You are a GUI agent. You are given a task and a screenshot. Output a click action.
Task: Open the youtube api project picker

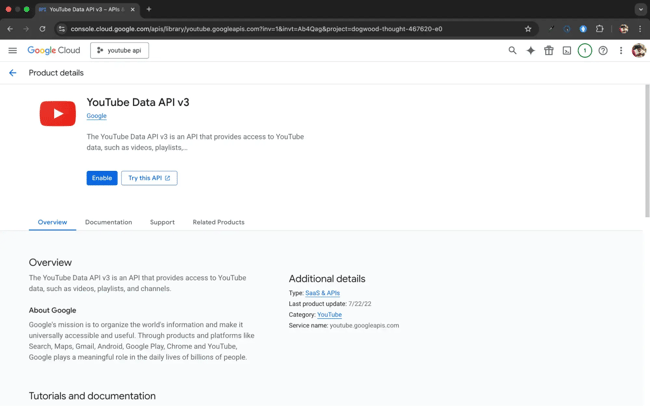[x=119, y=50]
